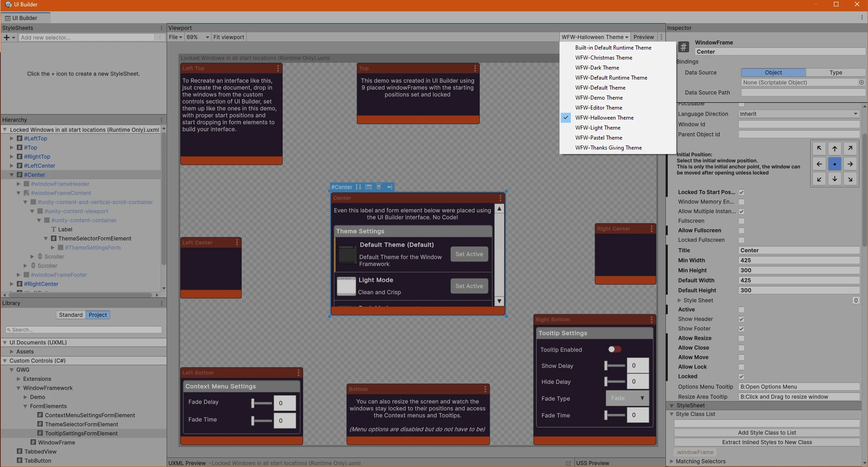The height and width of the screenshot is (467, 868).
Task: Click the down arrow anchor position button
Action: [x=834, y=179]
